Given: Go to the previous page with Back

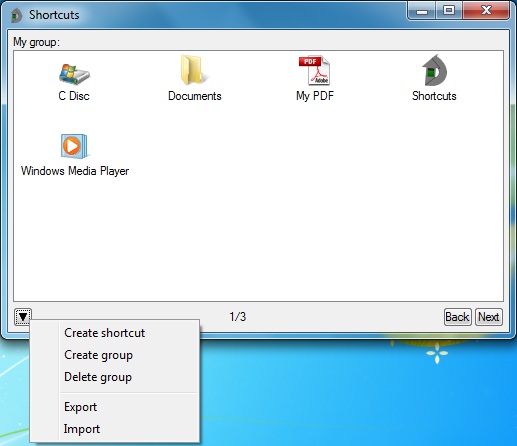Looking at the screenshot, I should (x=457, y=317).
